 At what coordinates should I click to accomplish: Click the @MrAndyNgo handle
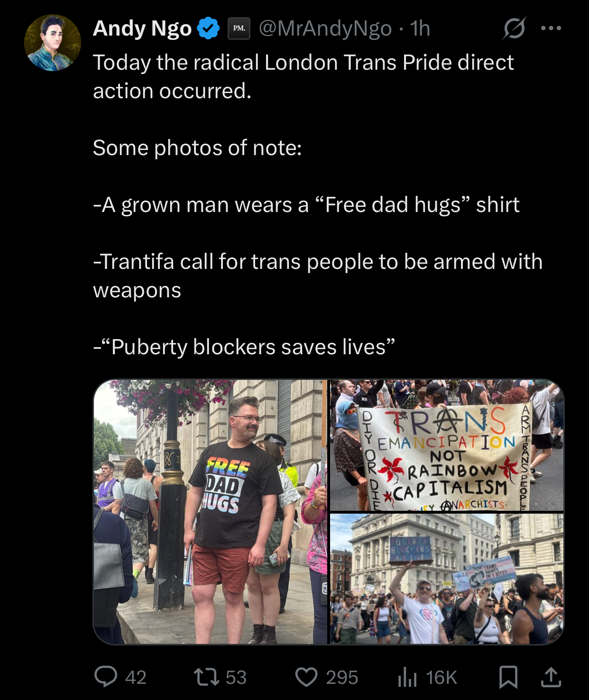325,28
